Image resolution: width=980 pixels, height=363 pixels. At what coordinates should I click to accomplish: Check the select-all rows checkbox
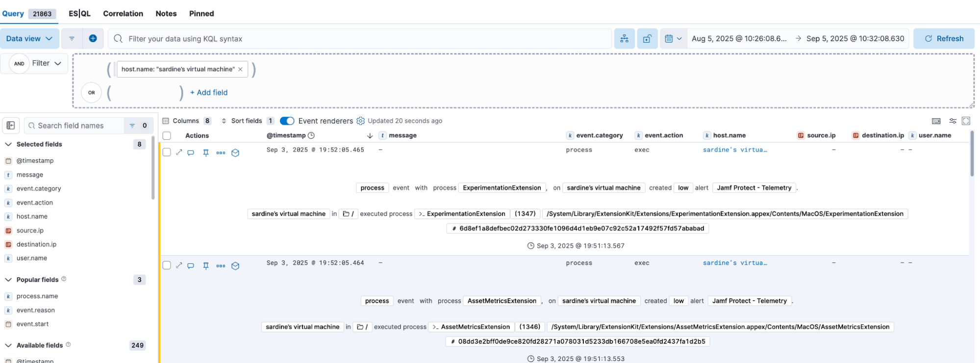167,135
